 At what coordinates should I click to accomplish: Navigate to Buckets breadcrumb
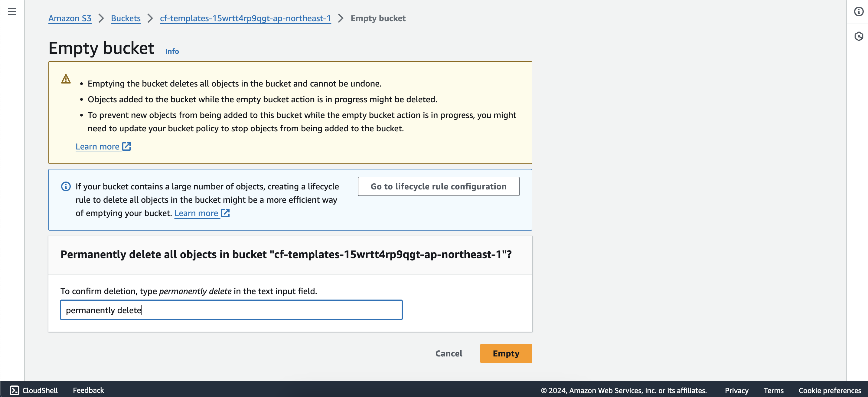(126, 18)
